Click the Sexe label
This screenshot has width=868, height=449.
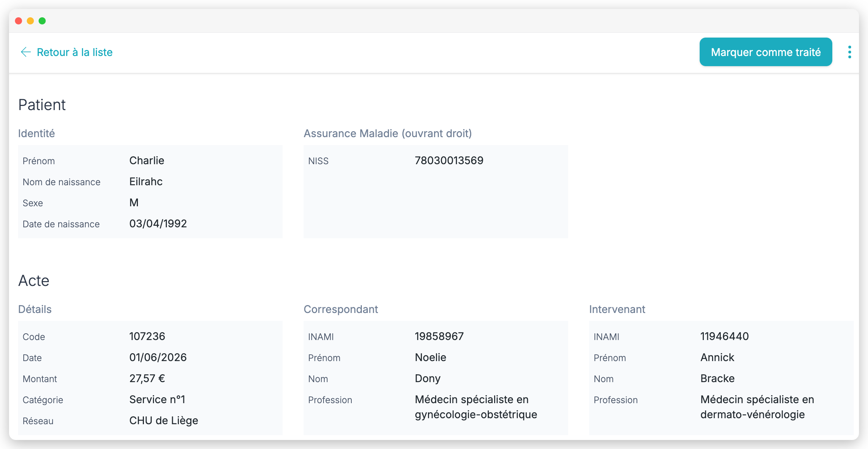pyautogui.click(x=33, y=203)
